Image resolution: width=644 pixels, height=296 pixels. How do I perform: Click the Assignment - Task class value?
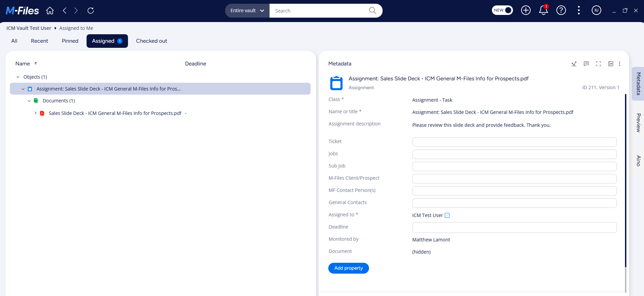[x=432, y=100]
